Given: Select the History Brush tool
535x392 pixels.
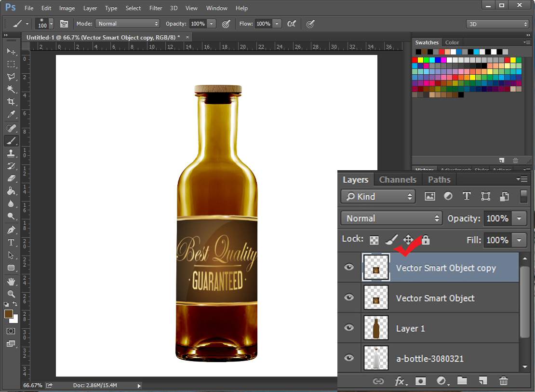Looking at the screenshot, I should 11,165.
